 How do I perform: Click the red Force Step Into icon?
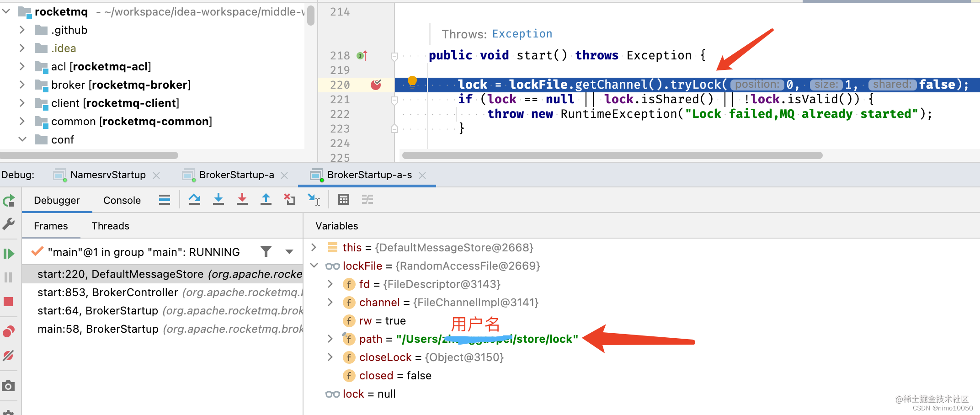point(242,200)
